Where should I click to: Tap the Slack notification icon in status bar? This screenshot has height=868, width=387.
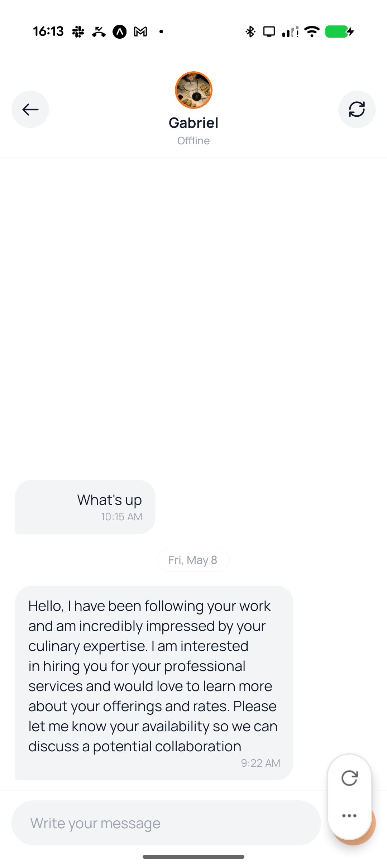(x=78, y=32)
